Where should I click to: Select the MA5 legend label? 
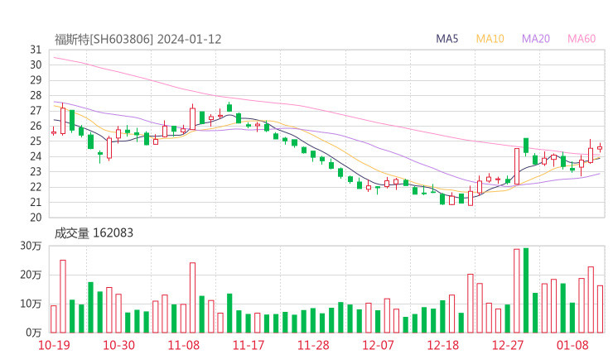(446, 39)
